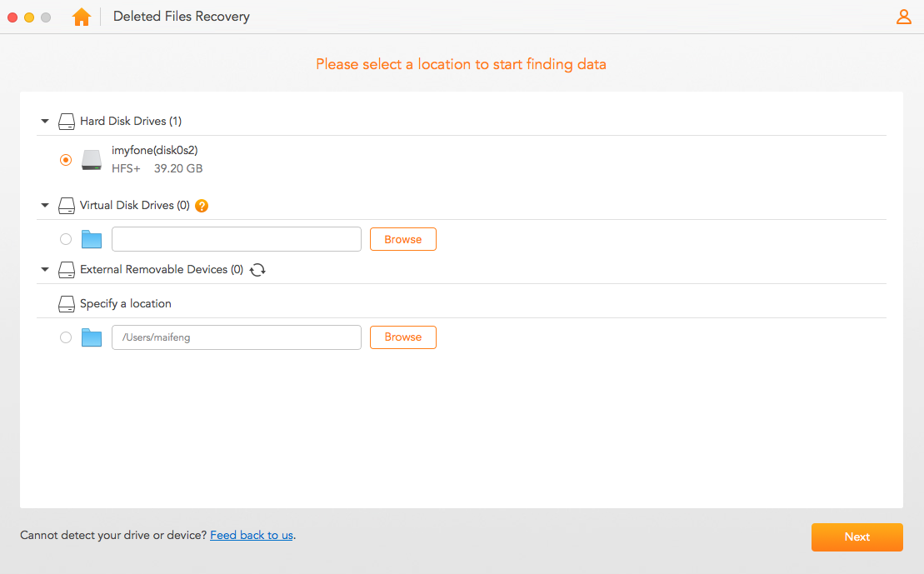This screenshot has width=924, height=574.
Task: Click the blue folder icon under Specify a location
Action: tap(92, 337)
